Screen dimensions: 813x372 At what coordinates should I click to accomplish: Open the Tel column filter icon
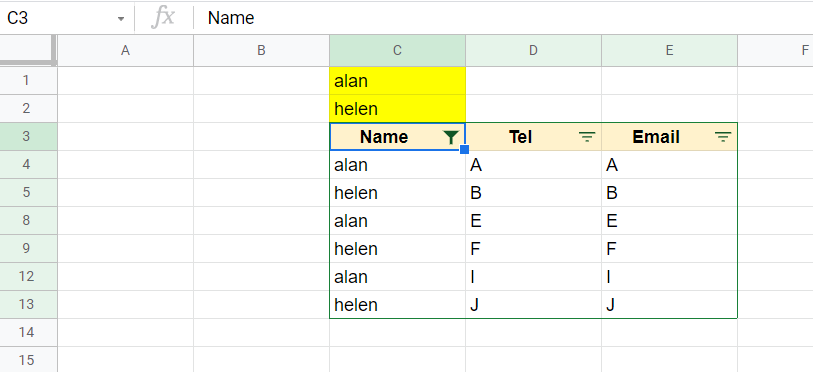[x=587, y=137]
